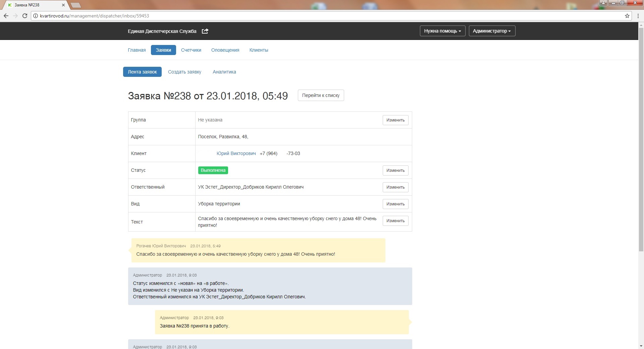644x349 pixels.
Task: Click the green Выполнена status badge
Action: click(213, 170)
